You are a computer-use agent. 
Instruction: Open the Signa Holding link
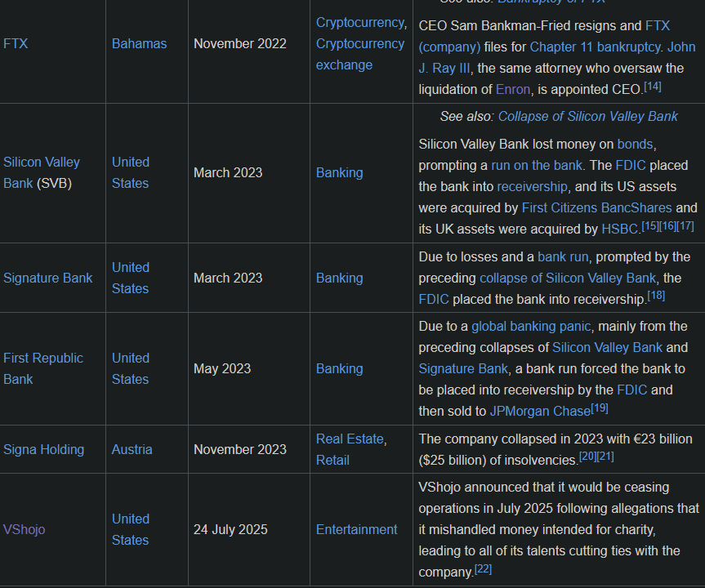43,449
